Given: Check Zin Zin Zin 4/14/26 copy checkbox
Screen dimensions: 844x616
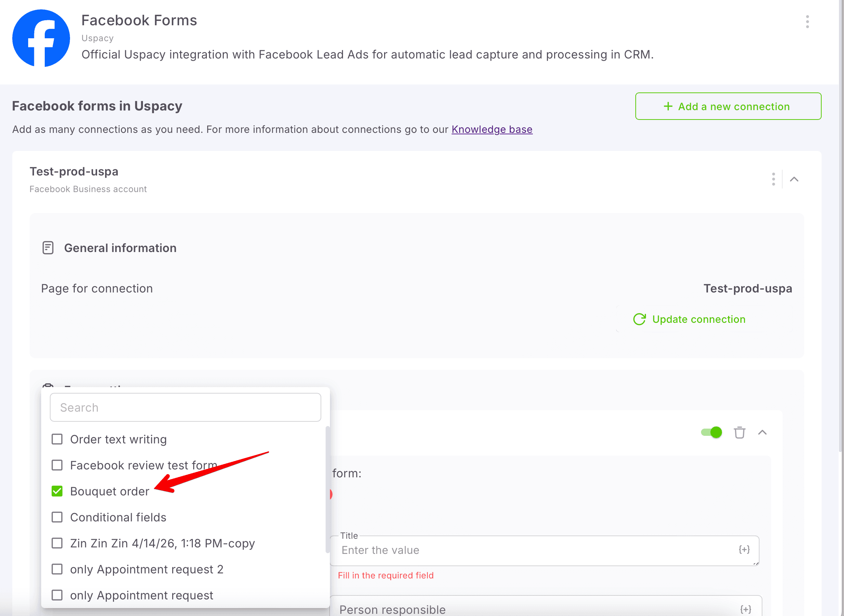Looking at the screenshot, I should (x=57, y=543).
